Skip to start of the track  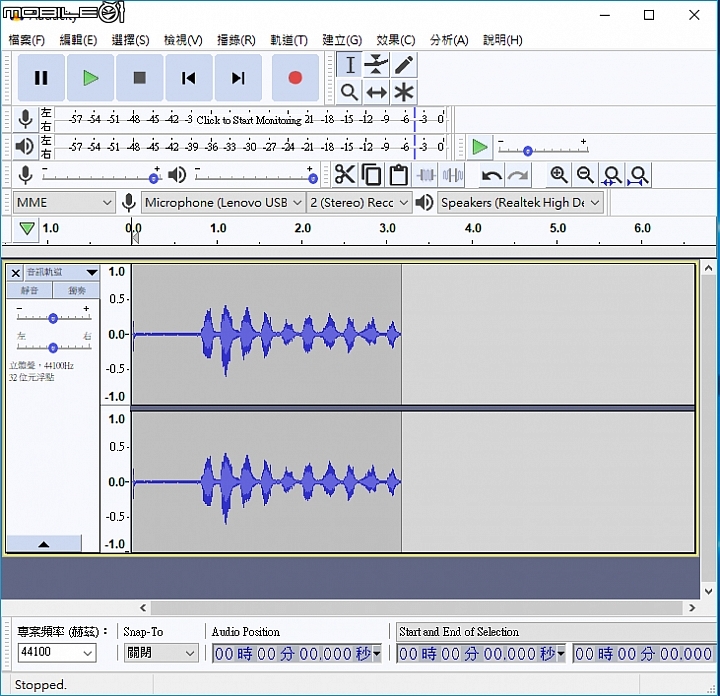coord(189,78)
